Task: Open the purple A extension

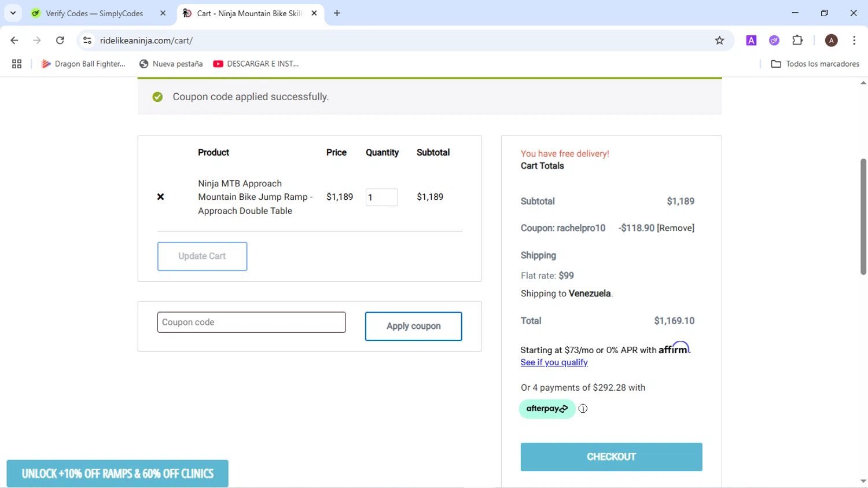Action: click(x=751, y=41)
